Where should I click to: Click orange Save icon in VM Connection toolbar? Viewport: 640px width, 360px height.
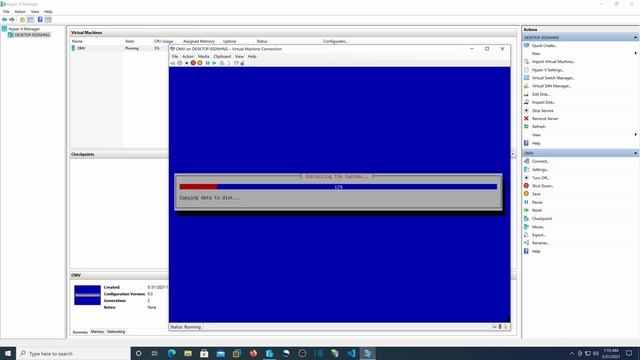tap(200, 63)
